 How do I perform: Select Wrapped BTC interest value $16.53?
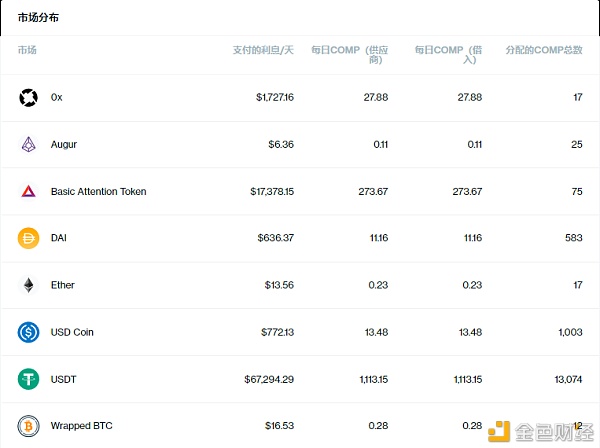[279, 426]
